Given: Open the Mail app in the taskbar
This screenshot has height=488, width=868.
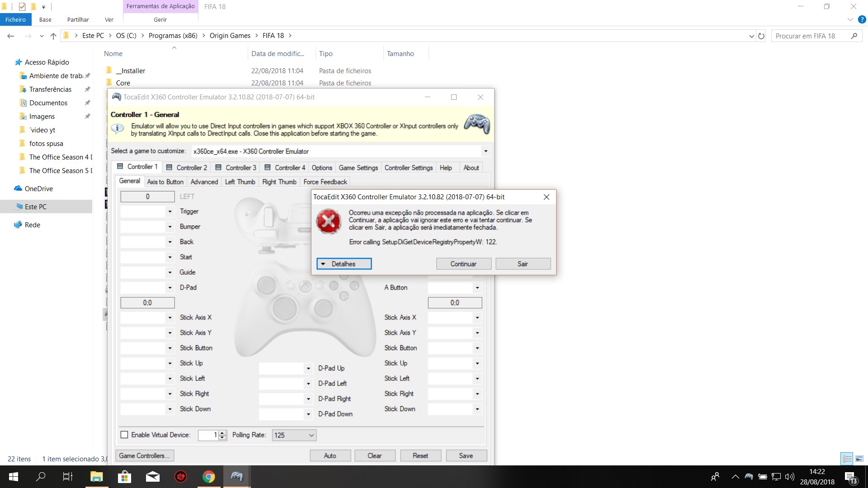Looking at the screenshot, I should pyautogui.click(x=152, y=477).
